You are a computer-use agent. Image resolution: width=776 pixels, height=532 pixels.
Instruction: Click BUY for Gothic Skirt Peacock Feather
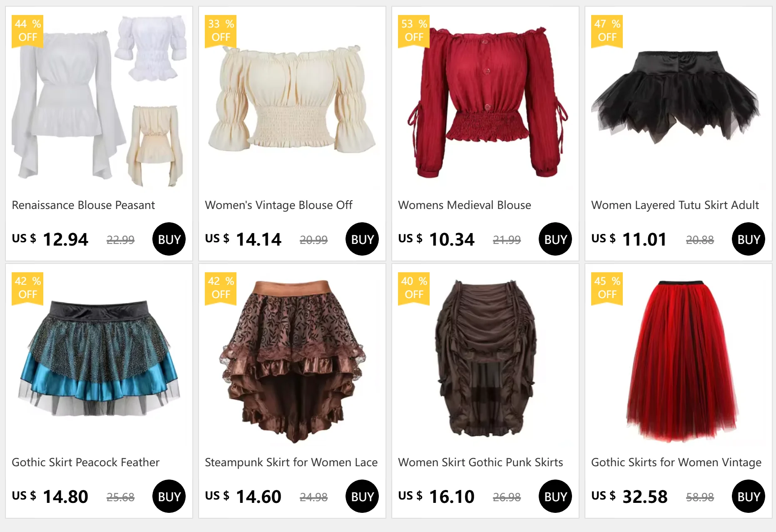[169, 496]
